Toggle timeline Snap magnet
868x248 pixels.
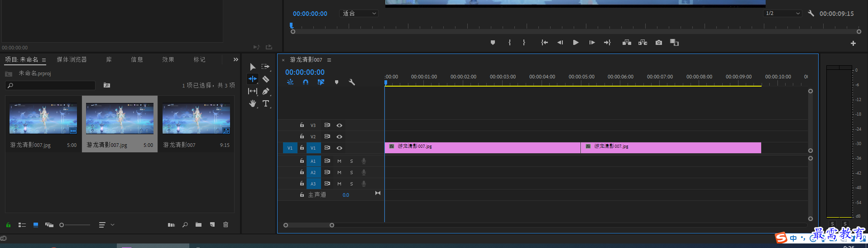(x=306, y=82)
